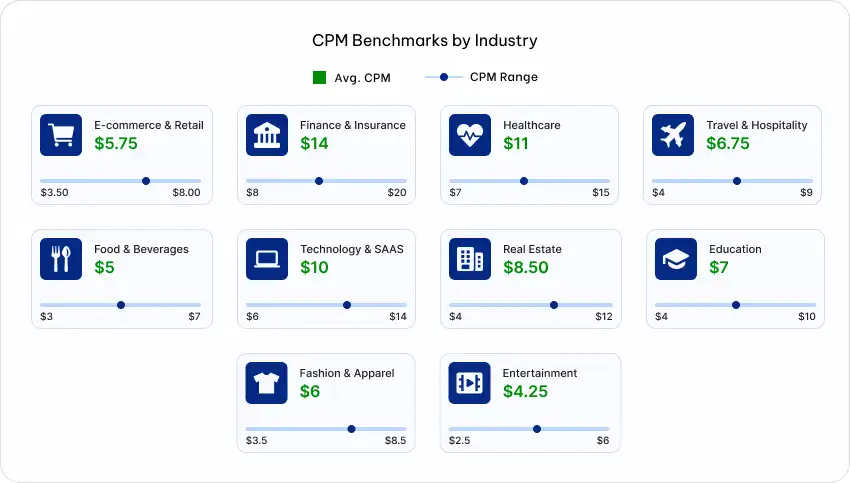Click the Fashion & Apparel slider dot
This screenshot has width=850, height=483.
[x=351, y=429]
